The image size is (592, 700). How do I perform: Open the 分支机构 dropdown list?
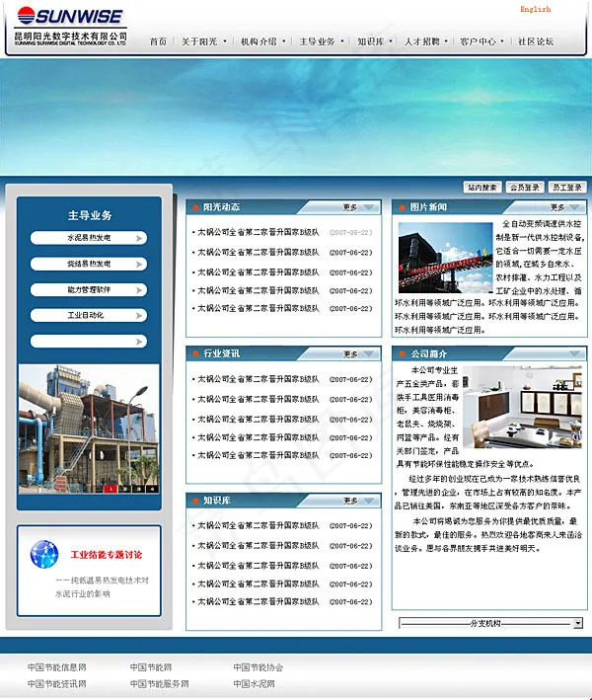577,623
